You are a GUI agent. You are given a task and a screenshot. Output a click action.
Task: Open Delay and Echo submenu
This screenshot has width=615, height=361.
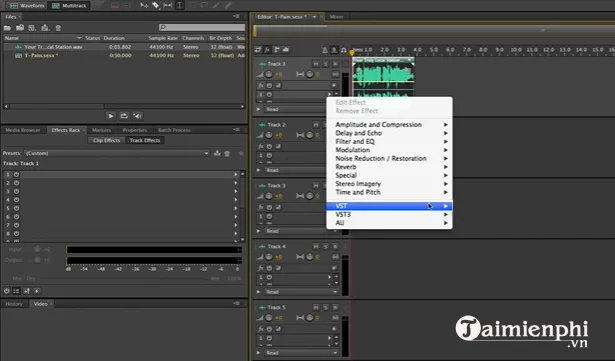[x=389, y=133]
